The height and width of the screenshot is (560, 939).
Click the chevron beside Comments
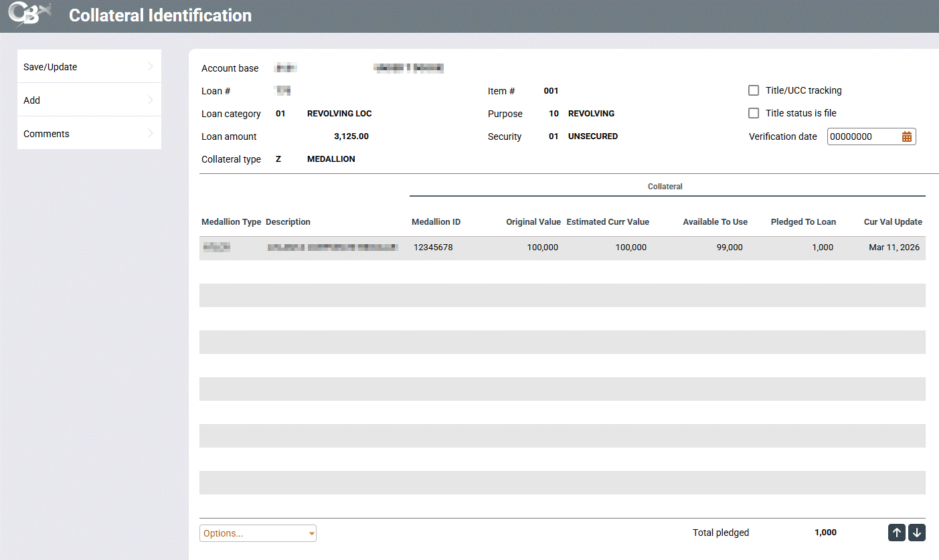click(x=151, y=133)
